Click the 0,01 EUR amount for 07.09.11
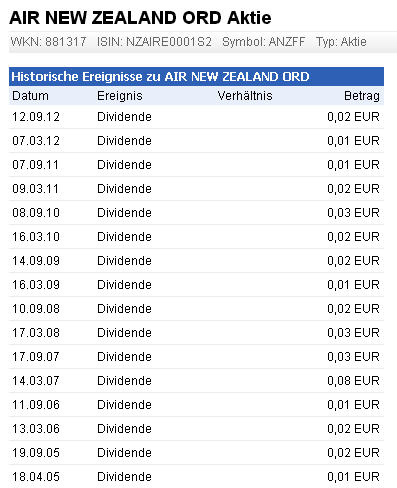 (x=353, y=165)
